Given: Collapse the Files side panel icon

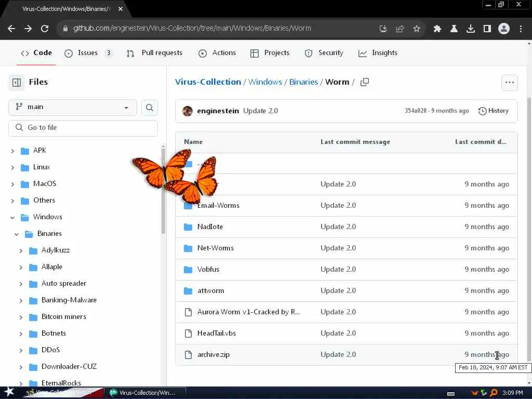Looking at the screenshot, I should click(16, 82).
